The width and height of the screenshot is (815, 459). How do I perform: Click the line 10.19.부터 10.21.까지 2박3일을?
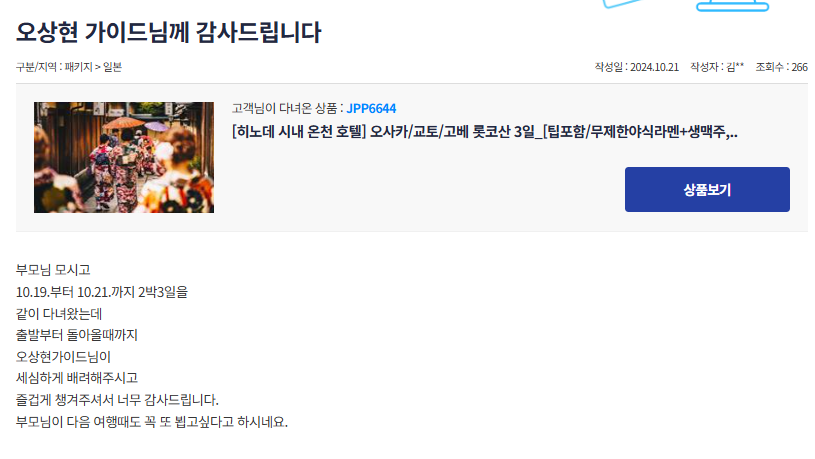[x=102, y=292]
